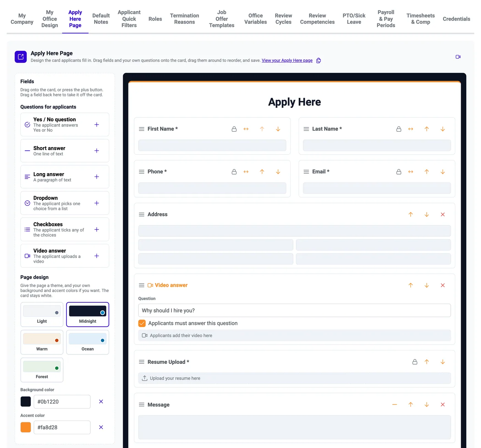This screenshot has height=448, width=481.
Task: Clear the background color value
Action: click(101, 402)
